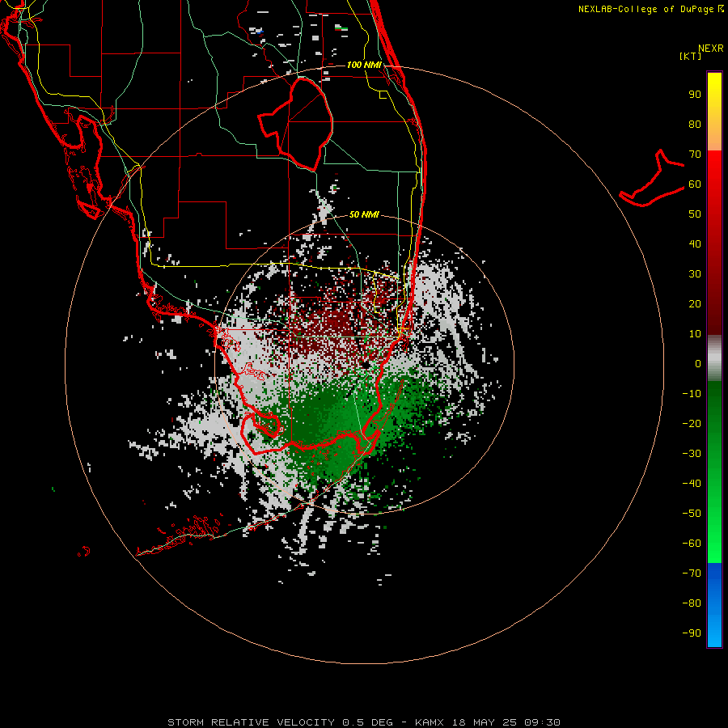
Task: Click the Bahamas island outline east of Florida
Action: click(x=652, y=178)
